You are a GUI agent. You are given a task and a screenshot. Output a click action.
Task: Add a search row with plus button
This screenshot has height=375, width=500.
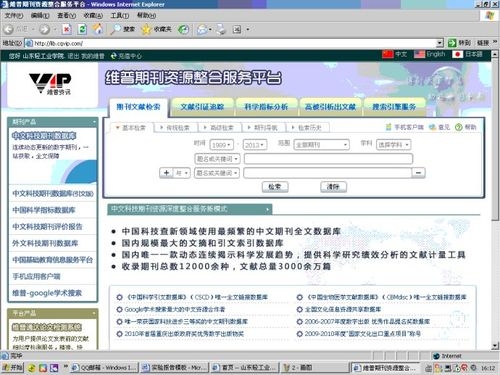pyautogui.click(x=166, y=173)
